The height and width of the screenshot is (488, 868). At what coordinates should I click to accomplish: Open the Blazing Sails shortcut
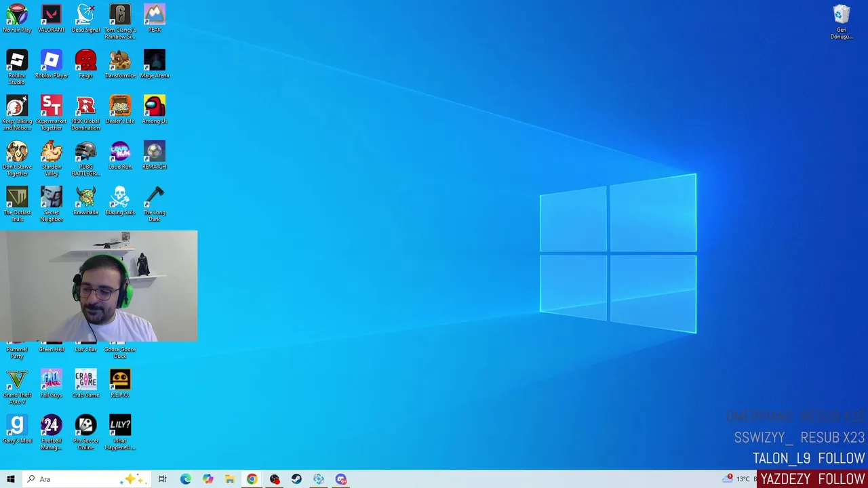[x=120, y=200]
